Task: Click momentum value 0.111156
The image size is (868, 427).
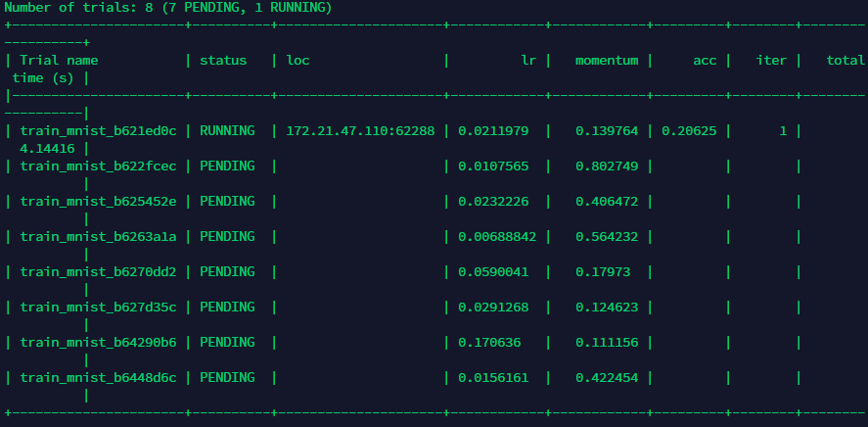Action: pos(607,343)
